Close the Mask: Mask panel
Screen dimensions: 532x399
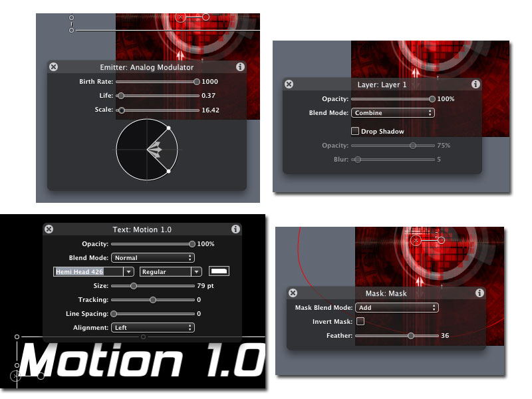click(x=293, y=293)
